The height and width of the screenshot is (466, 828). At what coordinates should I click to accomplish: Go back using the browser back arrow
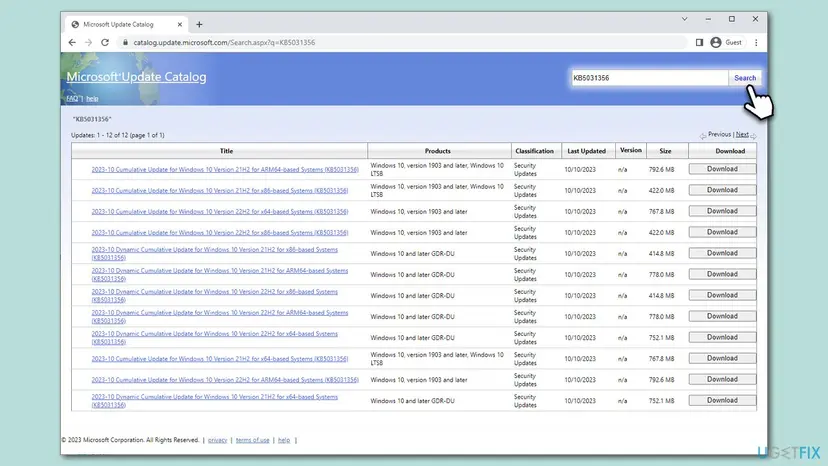pyautogui.click(x=72, y=42)
